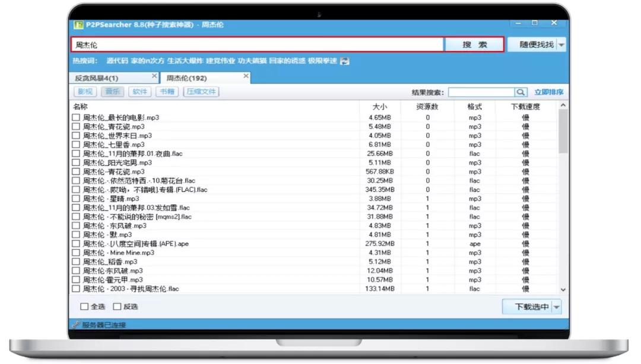The width and height of the screenshot is (641, 364).
Task: Click hot word 功夫熊猫
Action: (x=252, y=61)
